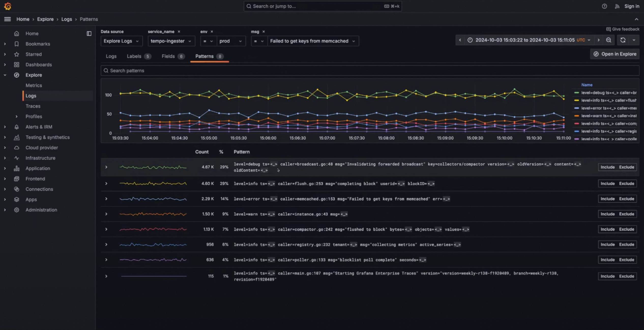Click the Frontend icon in sidebar

tap(17, 179)
